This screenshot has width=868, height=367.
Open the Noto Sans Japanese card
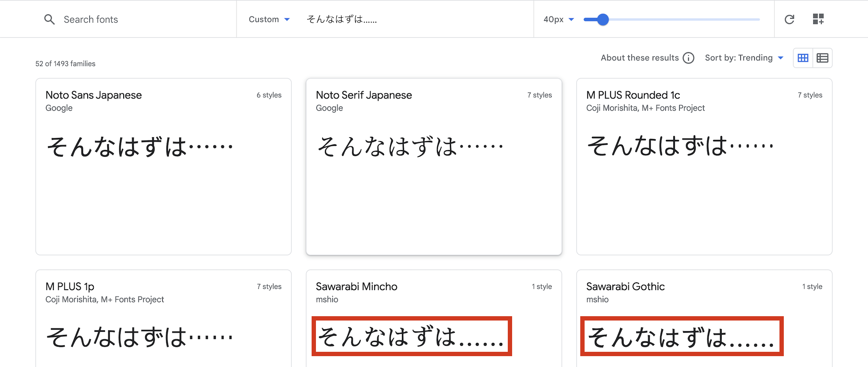coord(164,167)
